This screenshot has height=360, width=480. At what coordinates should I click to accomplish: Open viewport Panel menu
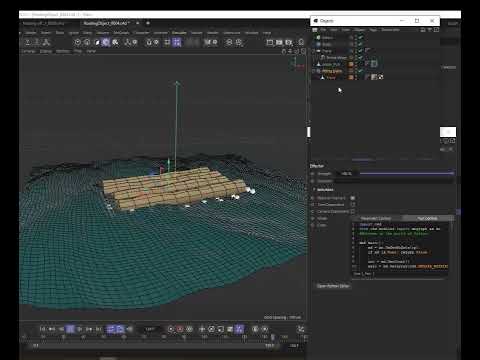pos(91,51)
